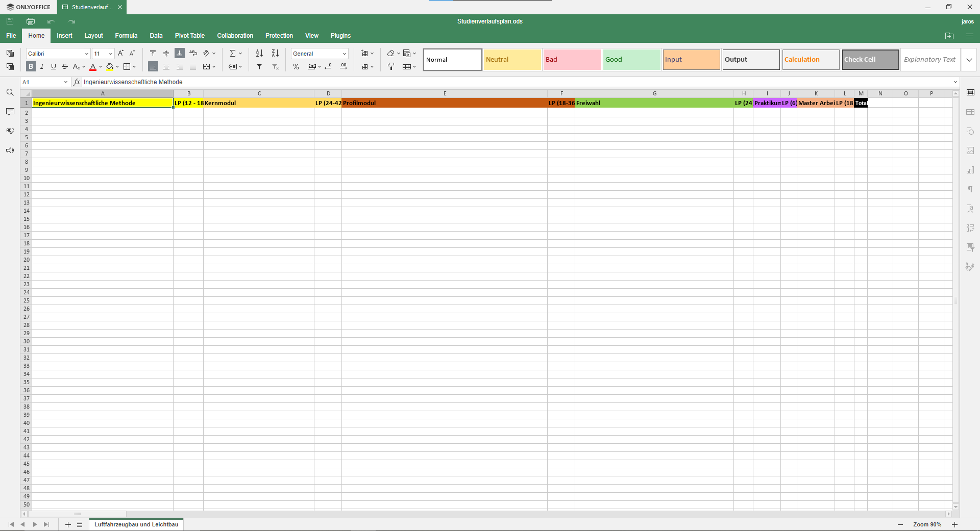Apply the Check Cell style
Image resolution: width=980 pixels, height=531 pixels.
(870, 60)
